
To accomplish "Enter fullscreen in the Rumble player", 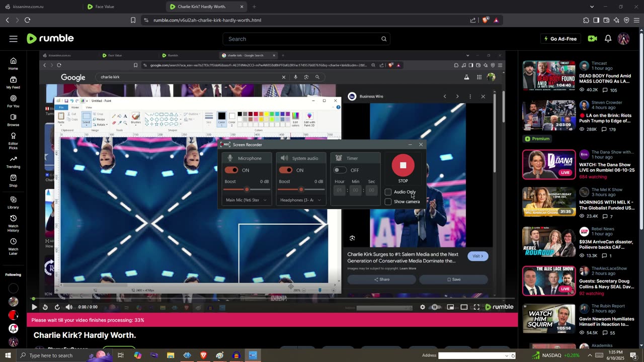I will coord(476,307).
